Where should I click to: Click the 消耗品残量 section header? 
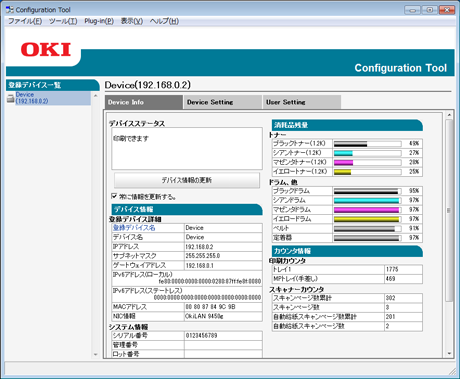(347, 125)
